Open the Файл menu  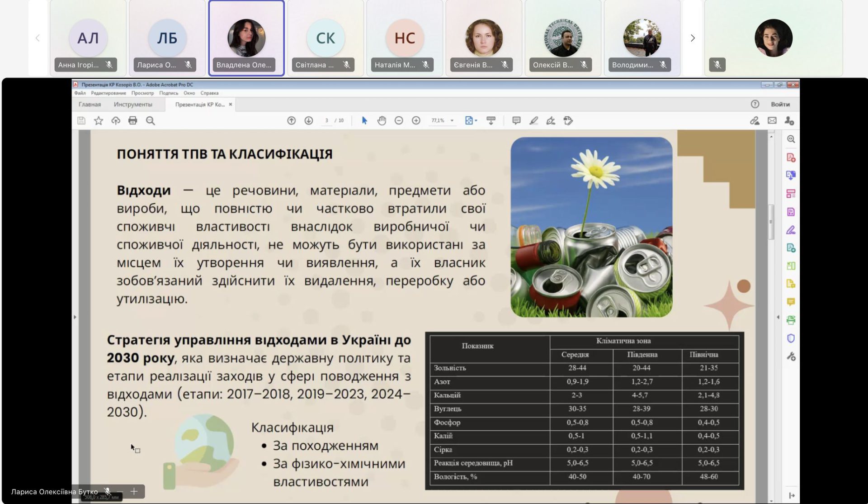(x=80, y=93)
